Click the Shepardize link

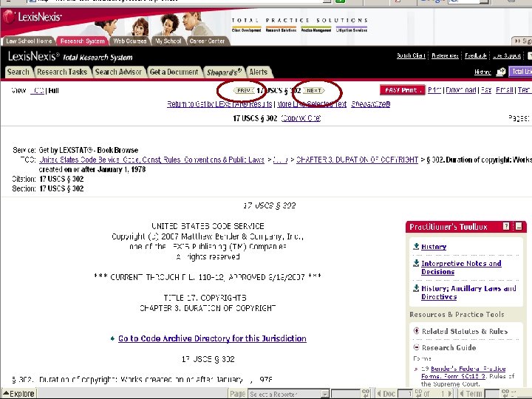click(x=371, y=104)
